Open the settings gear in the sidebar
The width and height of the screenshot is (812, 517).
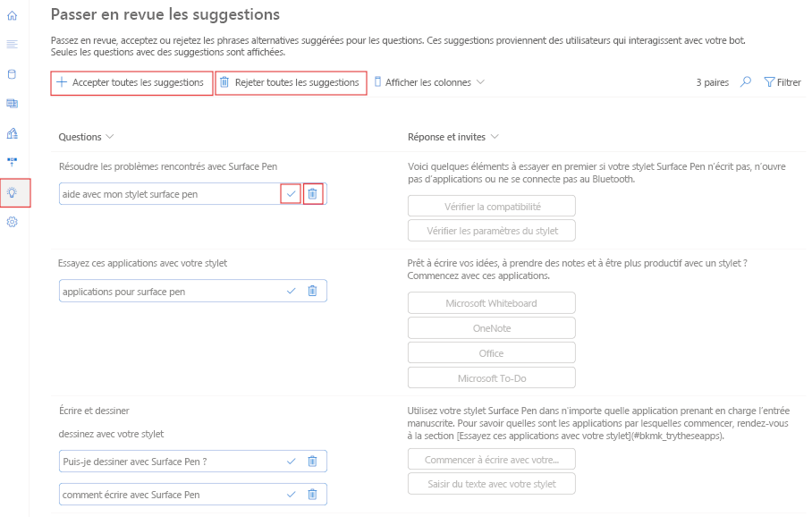tap(12, 221)
